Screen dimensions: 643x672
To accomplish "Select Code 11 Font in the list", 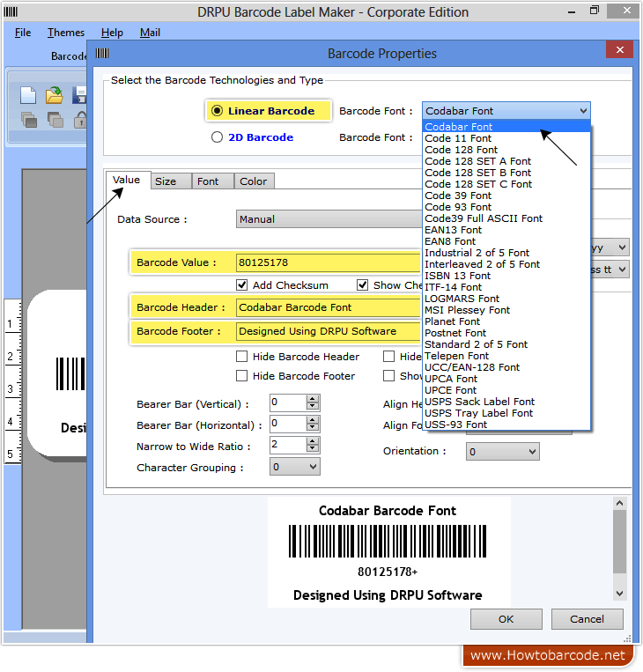I will click(506, 138).
